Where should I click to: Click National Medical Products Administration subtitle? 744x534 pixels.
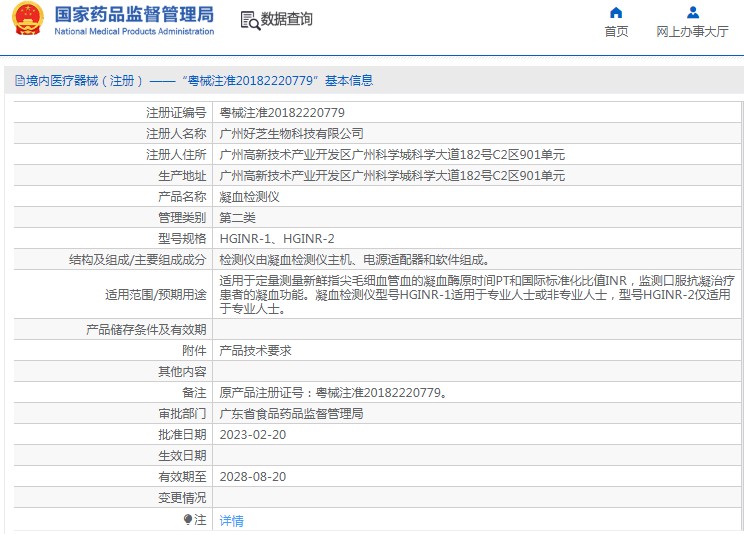click(134, 31)
